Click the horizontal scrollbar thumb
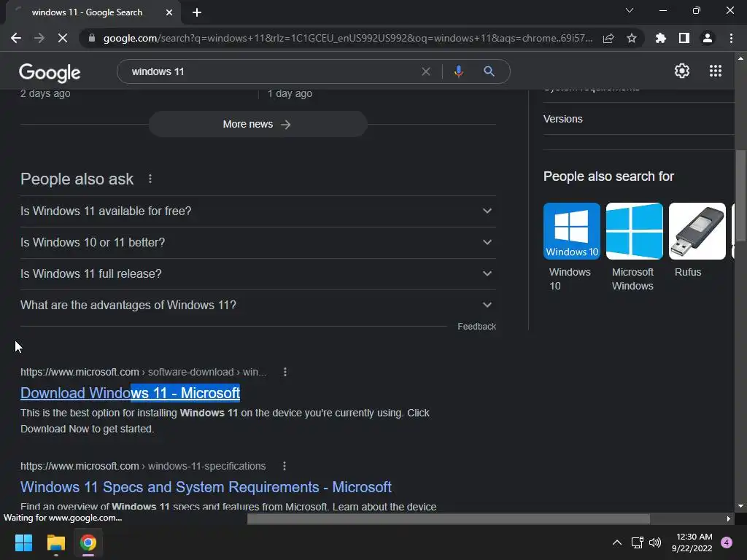Viewport: 747px width, 560px height. point(449,519)
